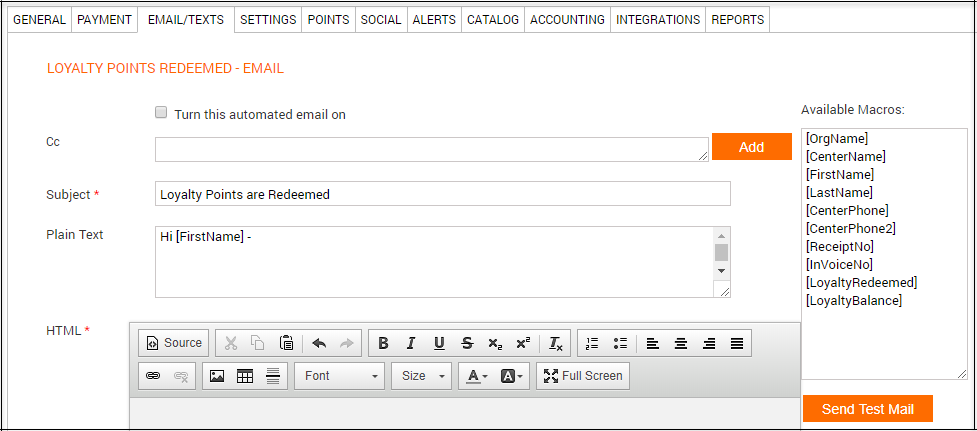The image size is (977, 431).
Task: Switch editor to Full Screen
Action: tap(583, 376)
